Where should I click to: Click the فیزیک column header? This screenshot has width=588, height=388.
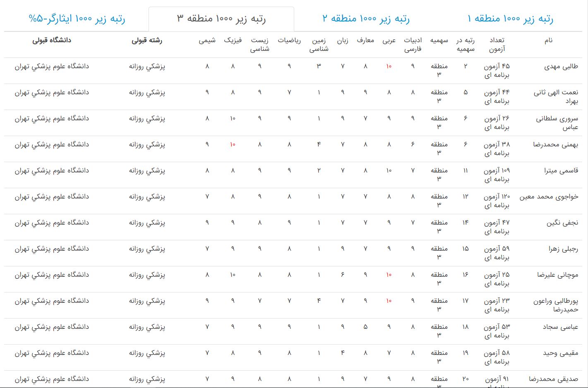point(233,41)
